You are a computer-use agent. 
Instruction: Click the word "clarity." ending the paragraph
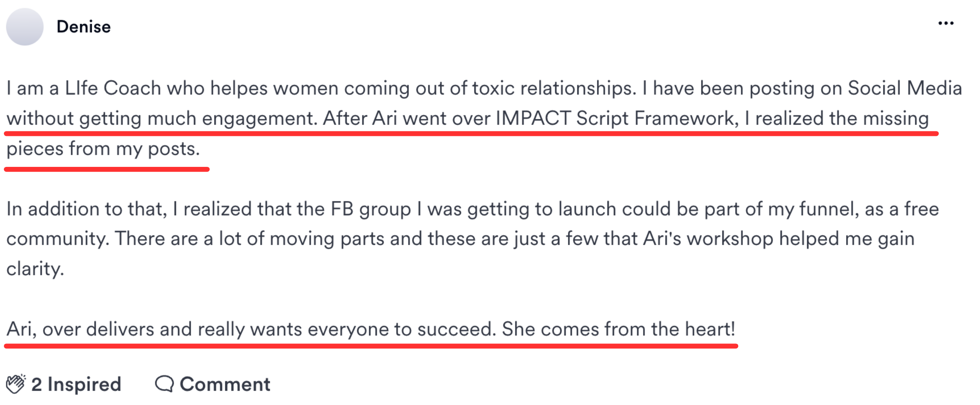coord(35,269)
